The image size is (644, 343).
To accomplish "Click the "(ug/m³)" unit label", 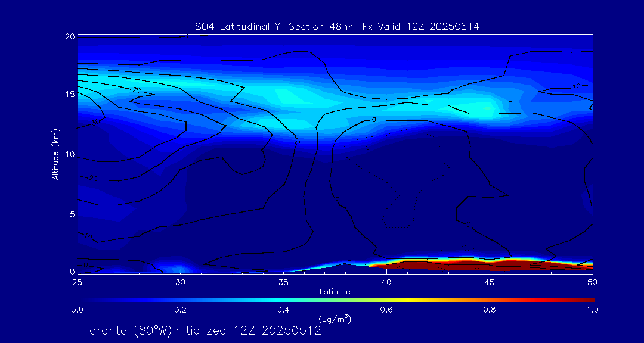I will click(x=335, y=319).
